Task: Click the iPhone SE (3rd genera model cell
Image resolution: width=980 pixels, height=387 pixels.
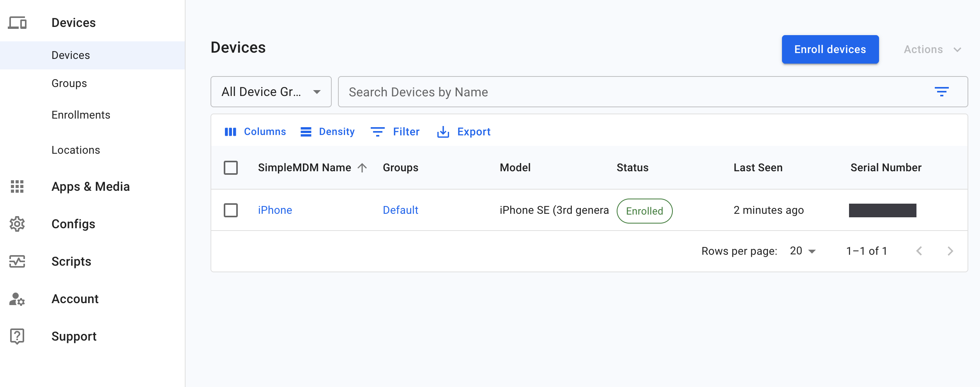Action: (x=554, y=210)
